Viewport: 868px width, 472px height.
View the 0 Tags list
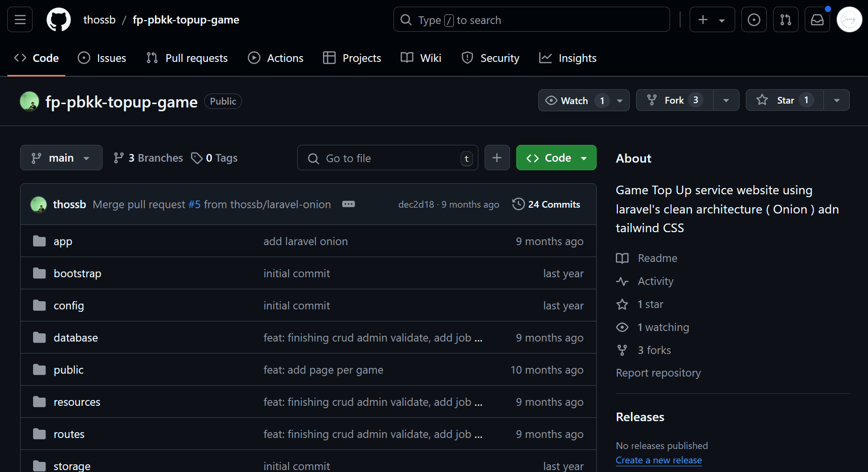214,158
